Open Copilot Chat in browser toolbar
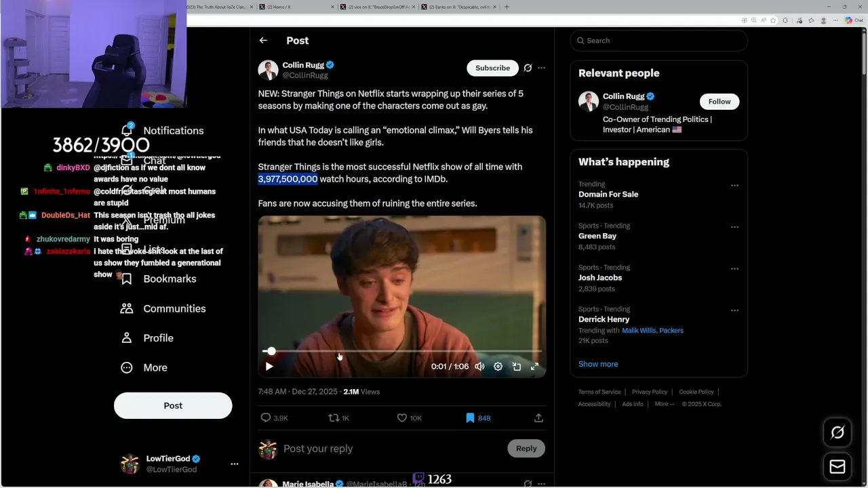The height and width of the screenshot is (488, 868). pyautogui.click(x=854, y=20)
